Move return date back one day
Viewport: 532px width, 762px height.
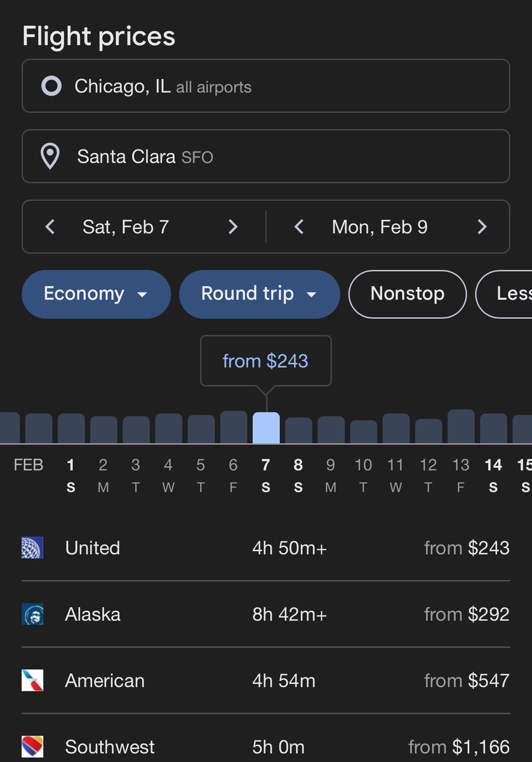[x=299, y=227]
